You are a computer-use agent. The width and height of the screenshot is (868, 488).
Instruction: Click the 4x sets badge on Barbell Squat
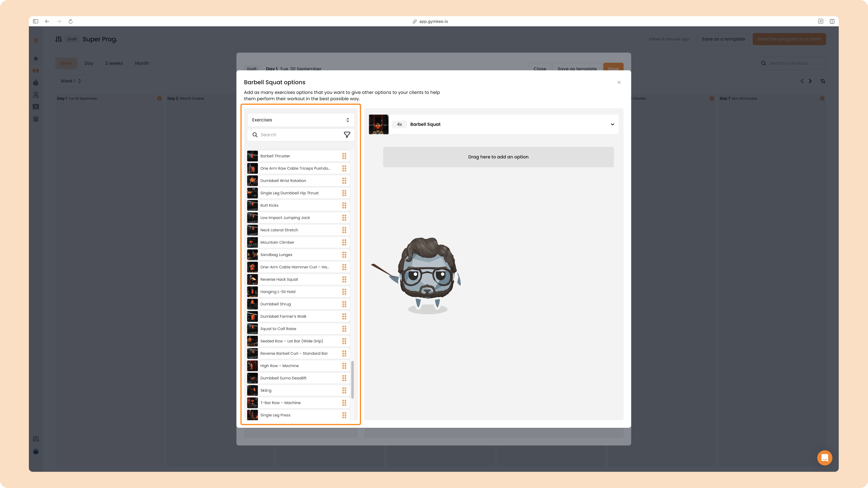(399, 124)
